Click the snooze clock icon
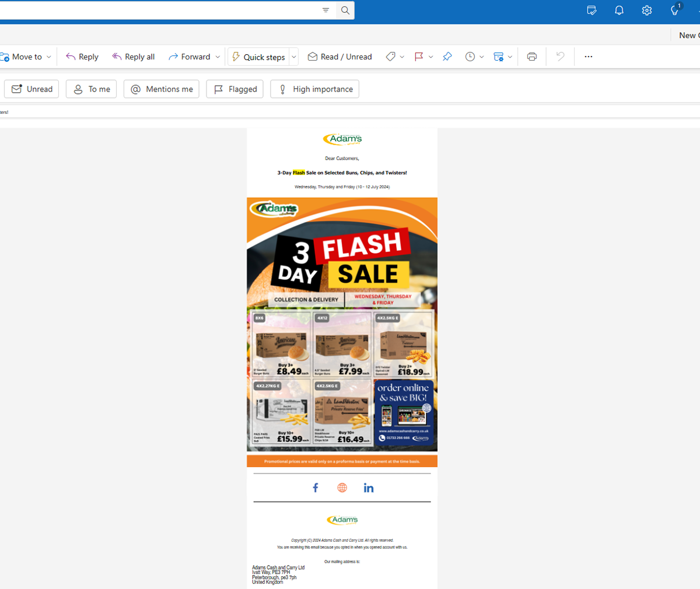 470,57
